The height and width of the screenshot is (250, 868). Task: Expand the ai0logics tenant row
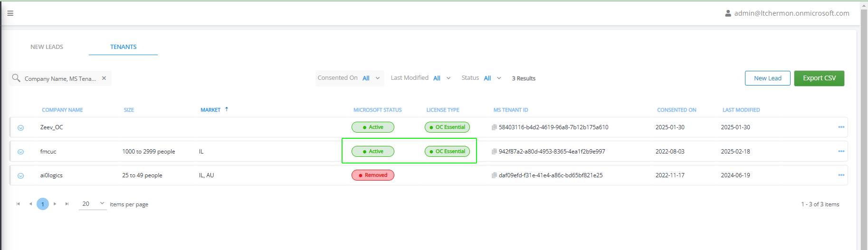click(x=20, y=176)
